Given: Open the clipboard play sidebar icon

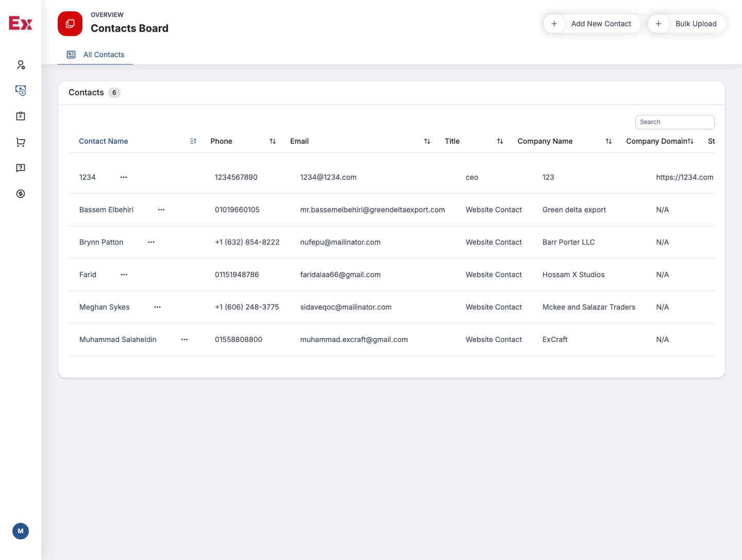Looking at the screenshot, I should click(x=21, y=116).
